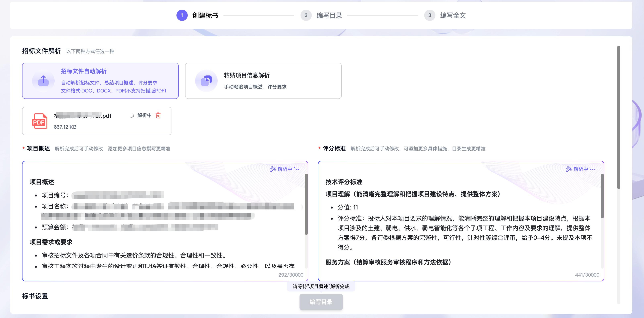Select step 2 编写目录 in the stepper
Screen dimensions: 644x318
coord(306,15)
